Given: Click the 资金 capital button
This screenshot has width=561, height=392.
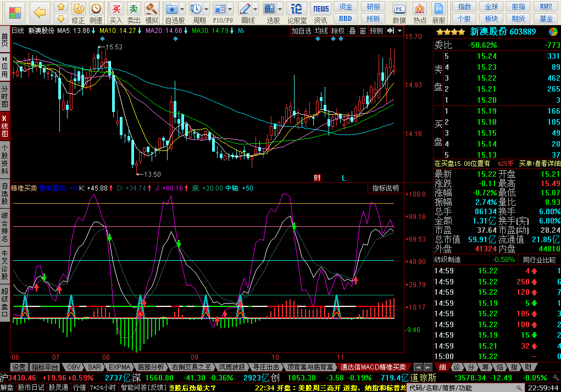Looking at the screenshot, I should click(x=346, y=7).
